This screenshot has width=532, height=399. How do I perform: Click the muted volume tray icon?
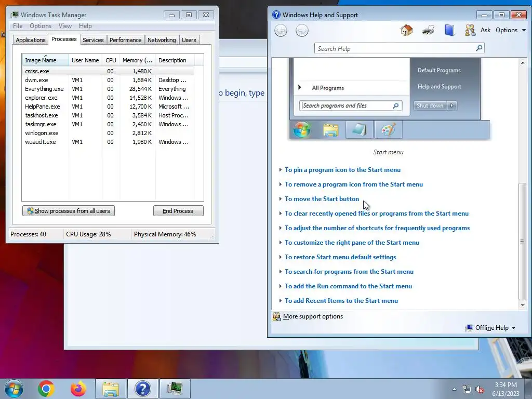[480, 390]
